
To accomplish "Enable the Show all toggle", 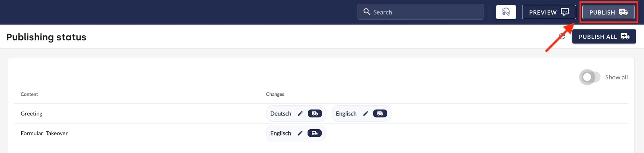I will 589,77.
